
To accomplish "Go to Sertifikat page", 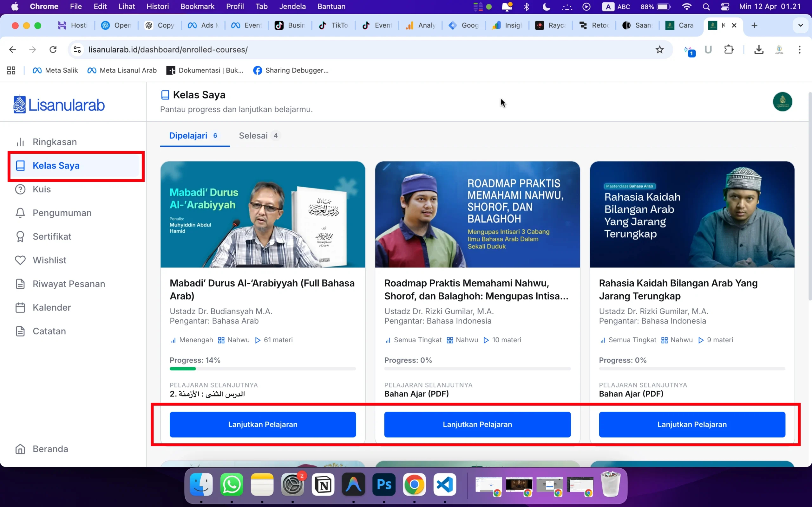I will point(52,236).
